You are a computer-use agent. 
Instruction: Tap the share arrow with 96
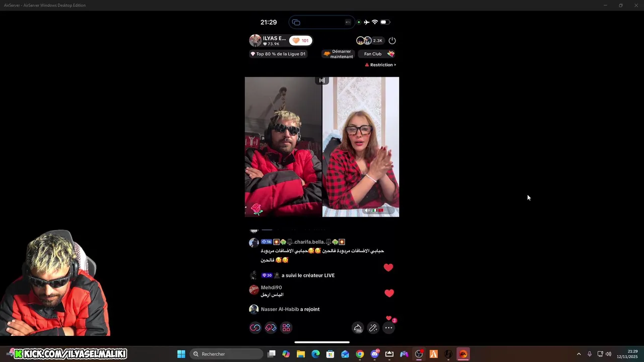click(358, 328)
